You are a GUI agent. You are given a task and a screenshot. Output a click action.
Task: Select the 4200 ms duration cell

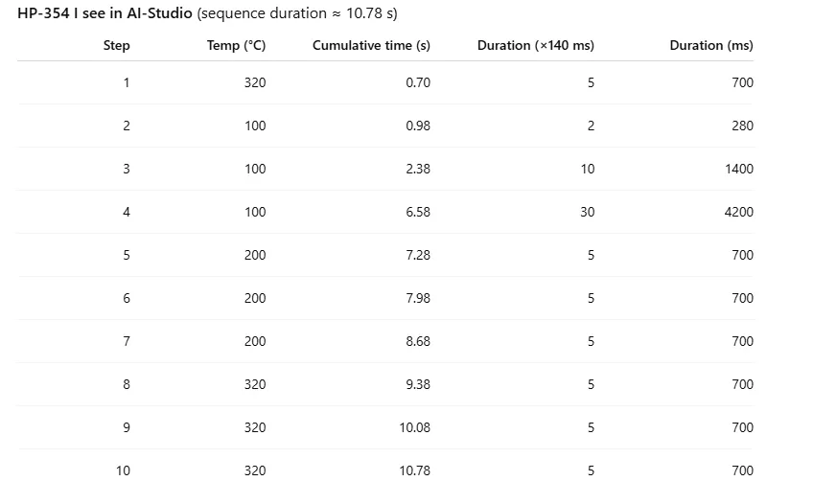click(x=739, y=212)
